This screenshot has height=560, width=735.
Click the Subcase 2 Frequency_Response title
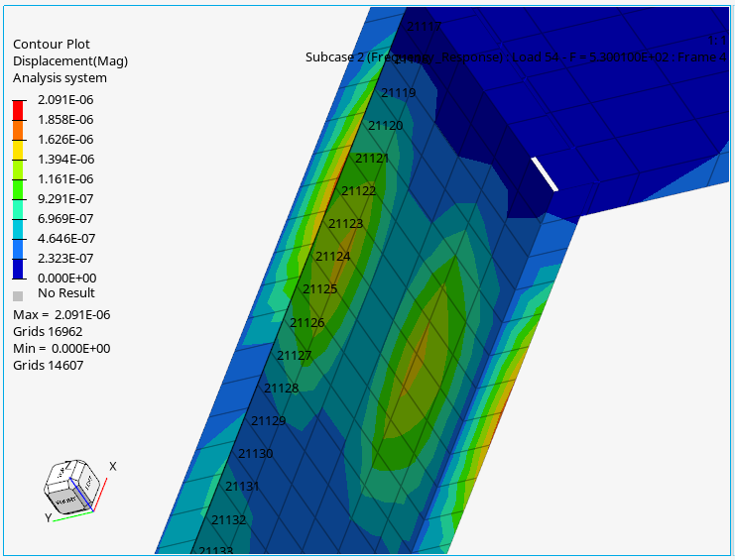pos(516,57)
